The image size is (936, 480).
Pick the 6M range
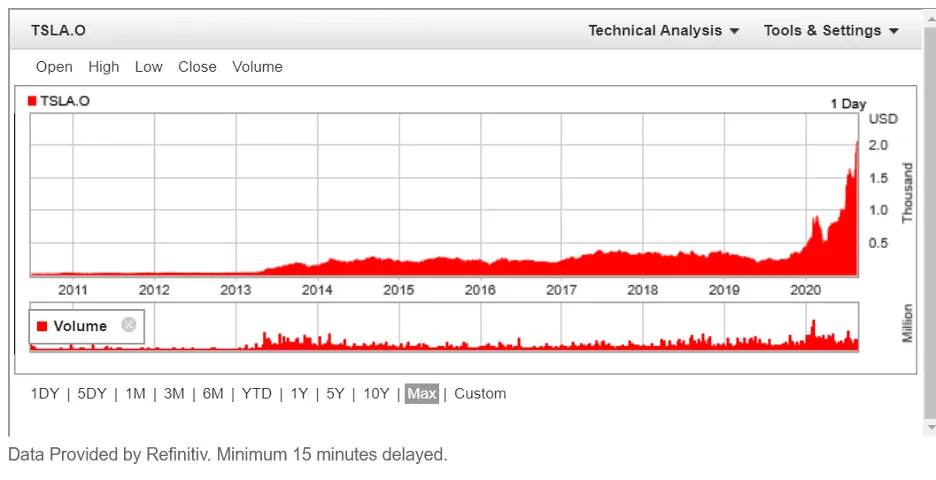pyautogui.click(x=213, y=394)
